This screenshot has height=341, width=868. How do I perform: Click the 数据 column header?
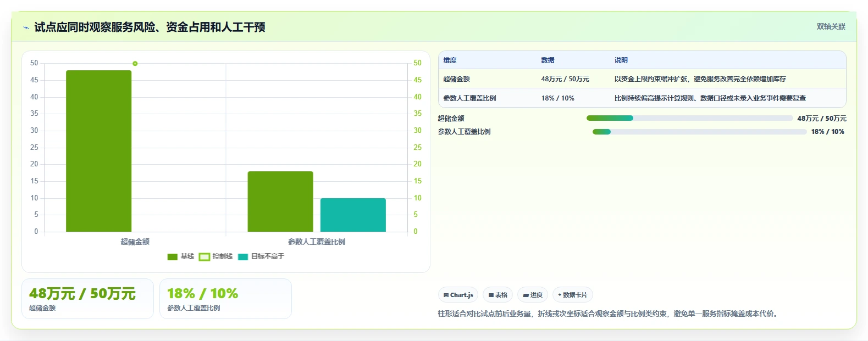[548, 60]
